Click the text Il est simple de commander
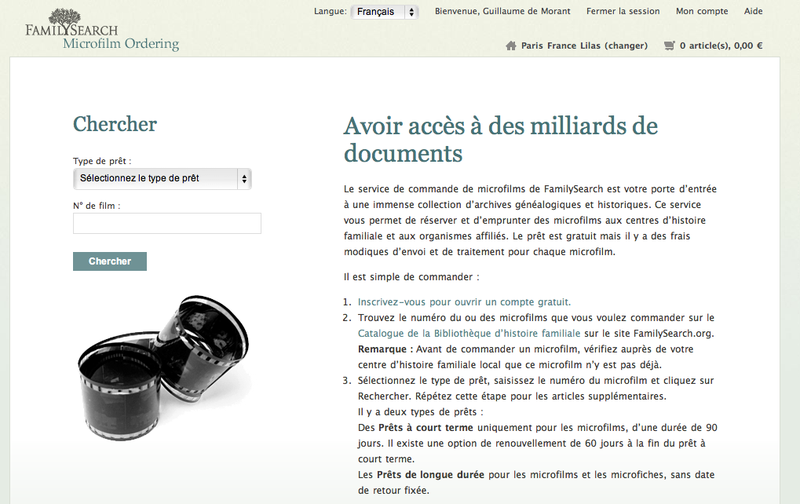This screenshot has width=800, height=504. (412, 277)
